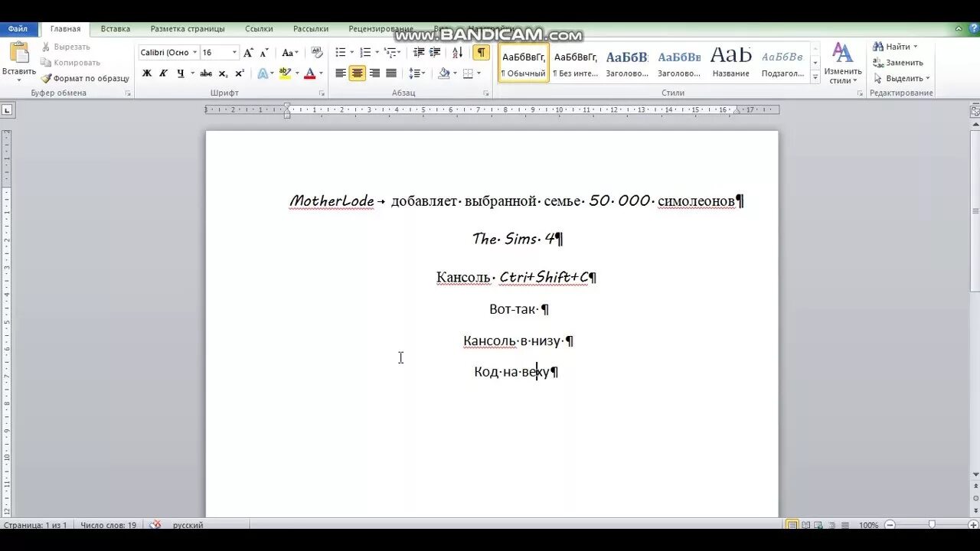Viewport: 980px width, 551px height.
Task: Decrease paragraph indent
Action: click(419, 53)
